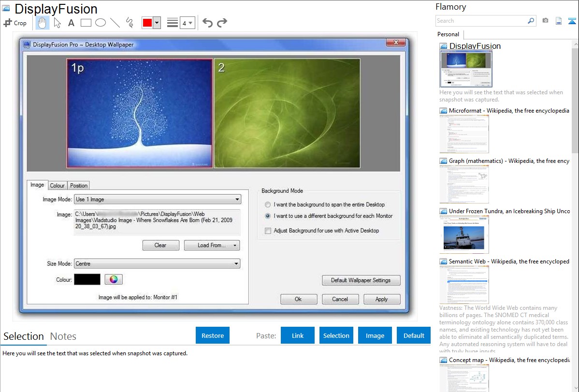Select the freehand scribble tool
Viewport: 579px width, 392px height.
coord(130,23)
